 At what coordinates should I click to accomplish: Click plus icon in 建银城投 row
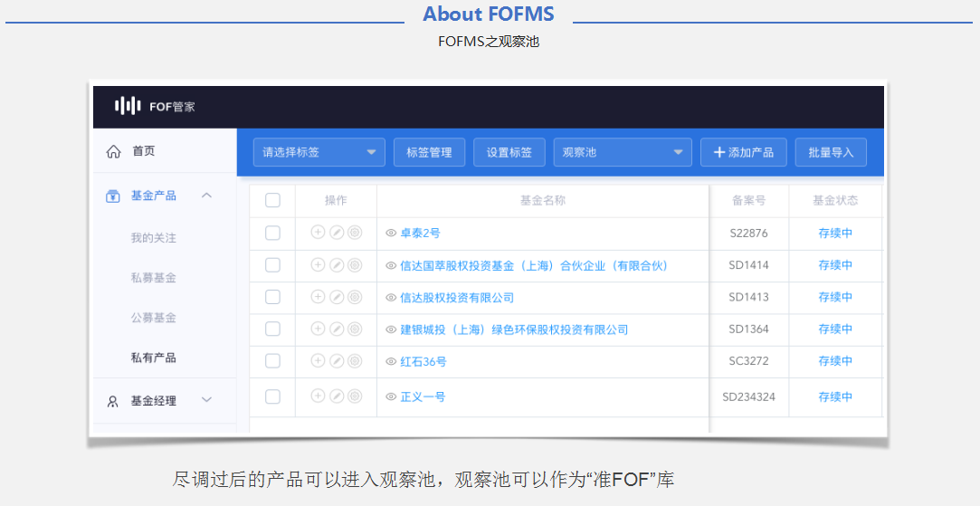(318, 329)
